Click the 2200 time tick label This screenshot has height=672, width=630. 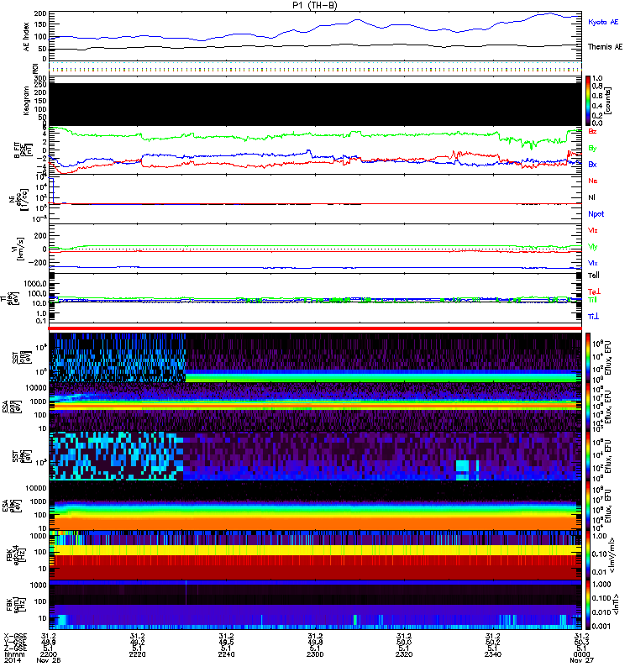click(x=49, y=654)
